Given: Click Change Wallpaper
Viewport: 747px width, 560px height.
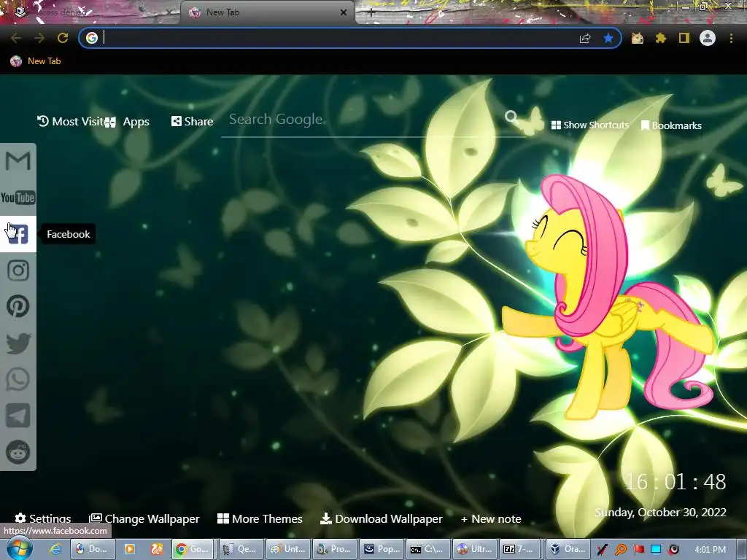Looking at the screenshot, I should tap(144, 518).
